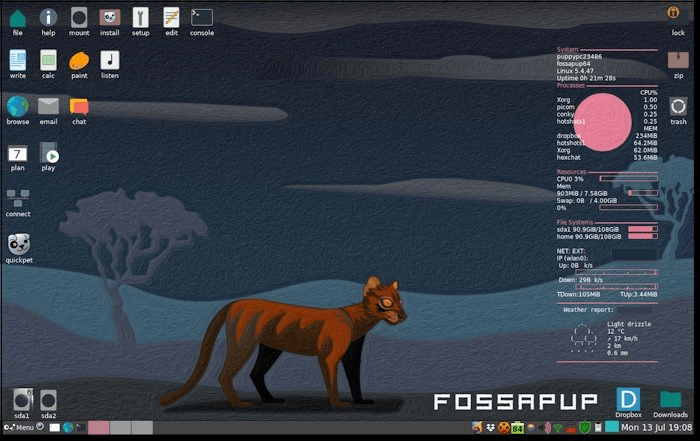Launch the browse globe icon
Image resolution: width=700 pixels, height=441 pixels.
pos(17,106)
